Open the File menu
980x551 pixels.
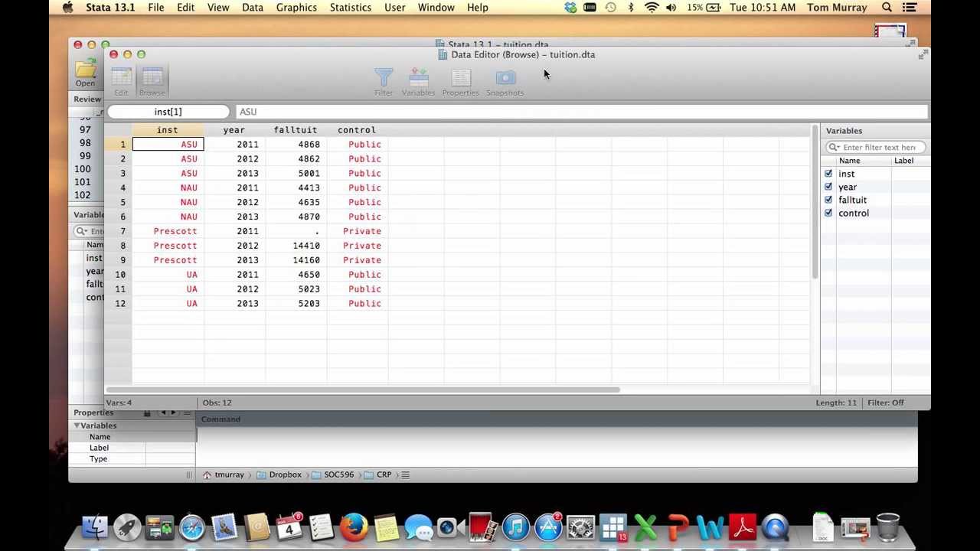pos(155,8)
